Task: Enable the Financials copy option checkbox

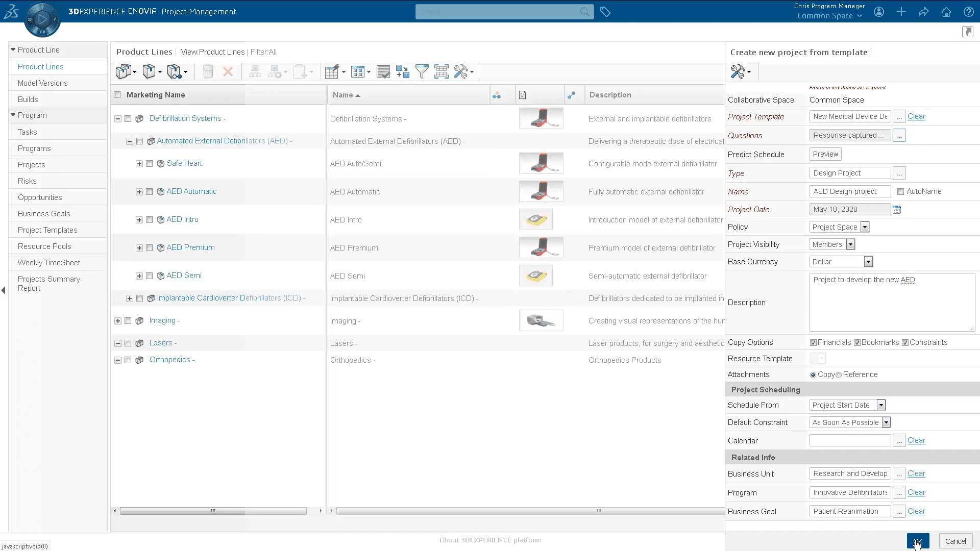Action: click(813, 342)
